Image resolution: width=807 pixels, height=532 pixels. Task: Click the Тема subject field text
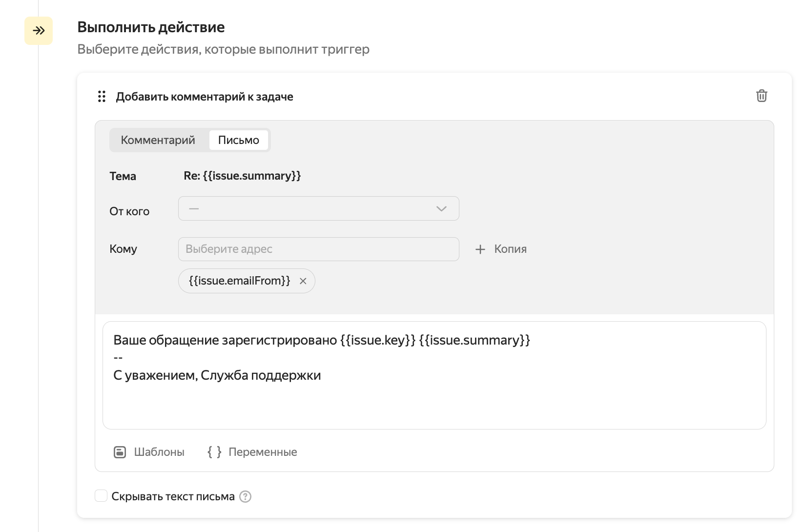[242, 176]
